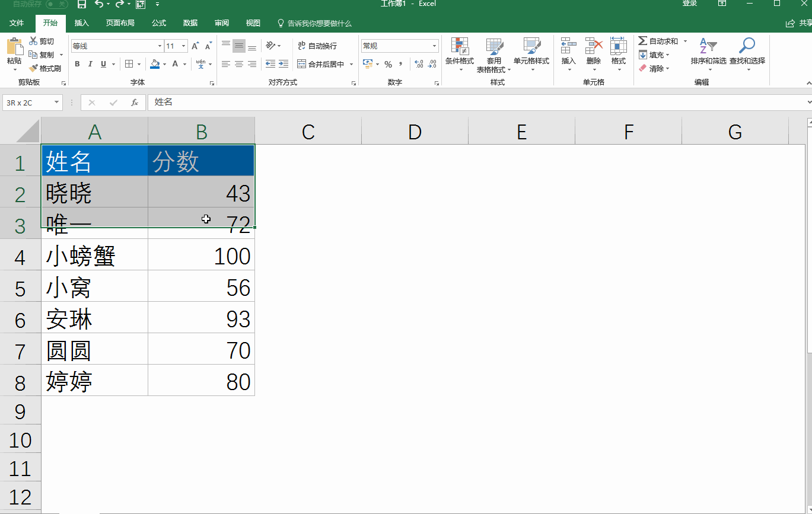
Task: Increase the cell indent
Action: click(x=284, y=64)
